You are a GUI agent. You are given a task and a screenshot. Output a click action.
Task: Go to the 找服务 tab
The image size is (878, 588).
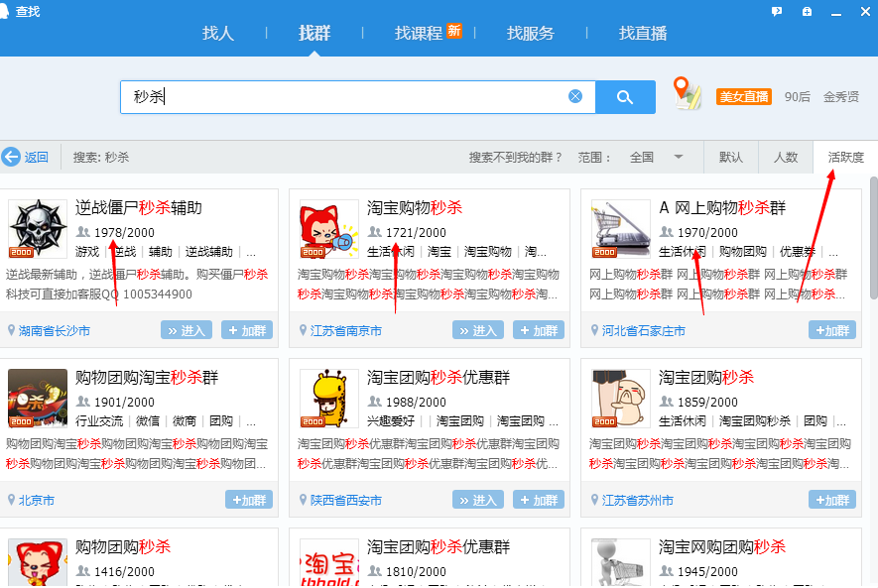point(530,33)
